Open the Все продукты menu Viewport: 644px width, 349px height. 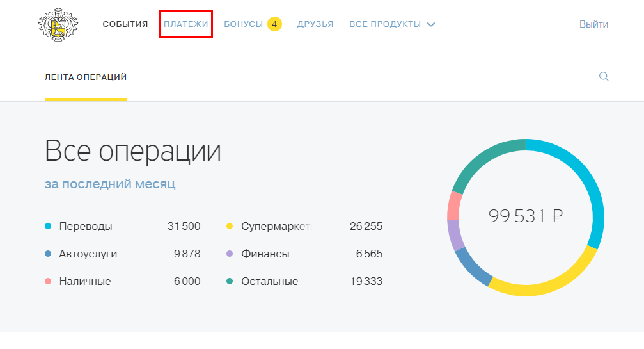[x=385, y=24]
